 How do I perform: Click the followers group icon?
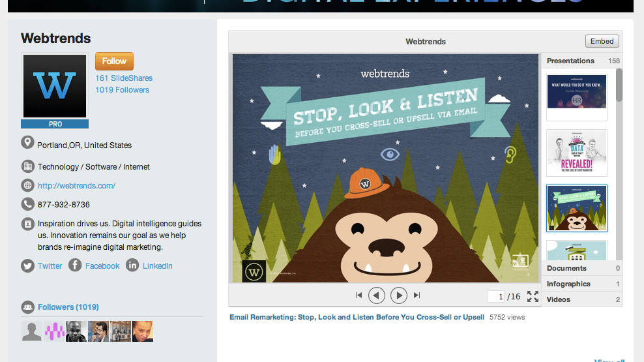27,307
